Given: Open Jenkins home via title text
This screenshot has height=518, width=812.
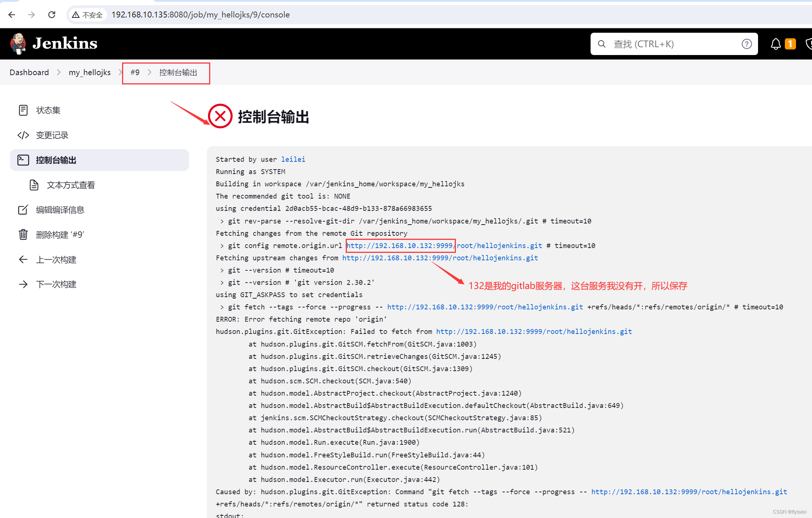Looking at the screenshot, I should tap(65, 44).
